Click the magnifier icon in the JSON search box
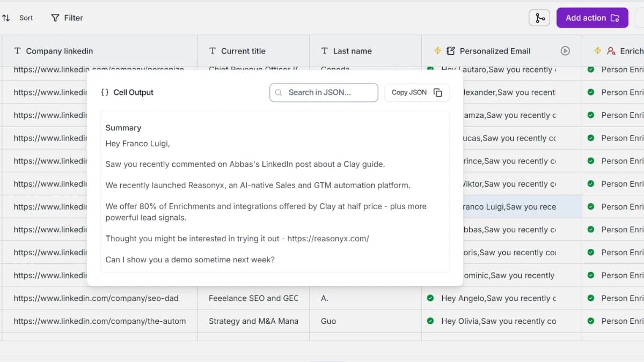The width and height of the screenshot is (644, 362). 278,92
